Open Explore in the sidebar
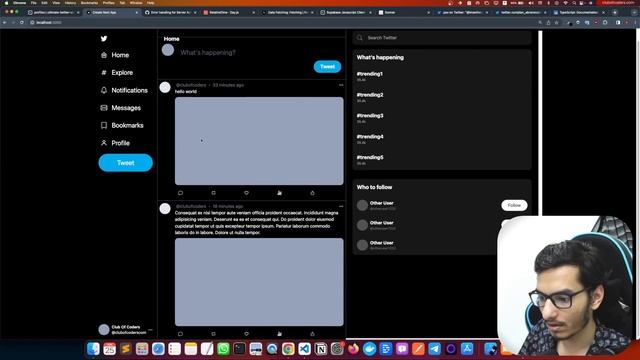Image resolution: width=640 pixels, height=360 pixels. pyautogui.click(x=117, y=73)
